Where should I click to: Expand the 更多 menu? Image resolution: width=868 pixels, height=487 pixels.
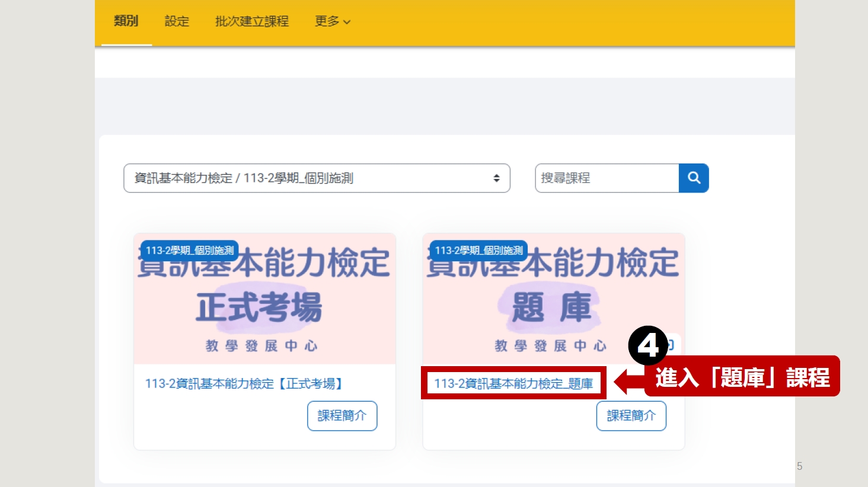pos(332,22)
